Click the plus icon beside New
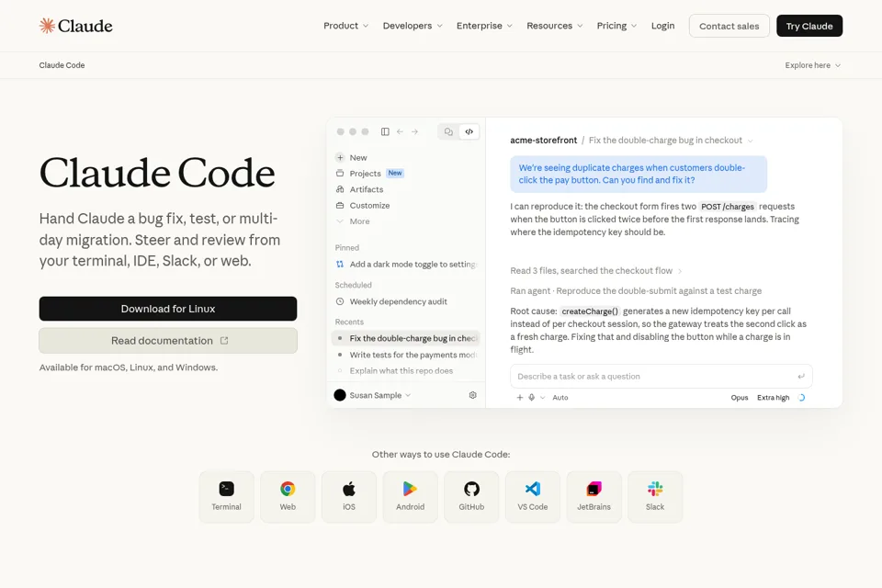 point(340,157)
